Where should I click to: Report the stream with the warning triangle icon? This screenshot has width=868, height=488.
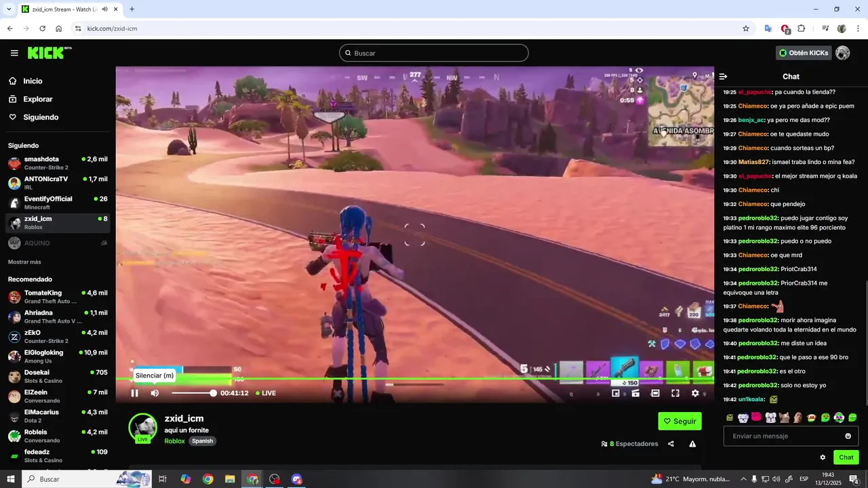pyautogui.click(x=692, y=444)
